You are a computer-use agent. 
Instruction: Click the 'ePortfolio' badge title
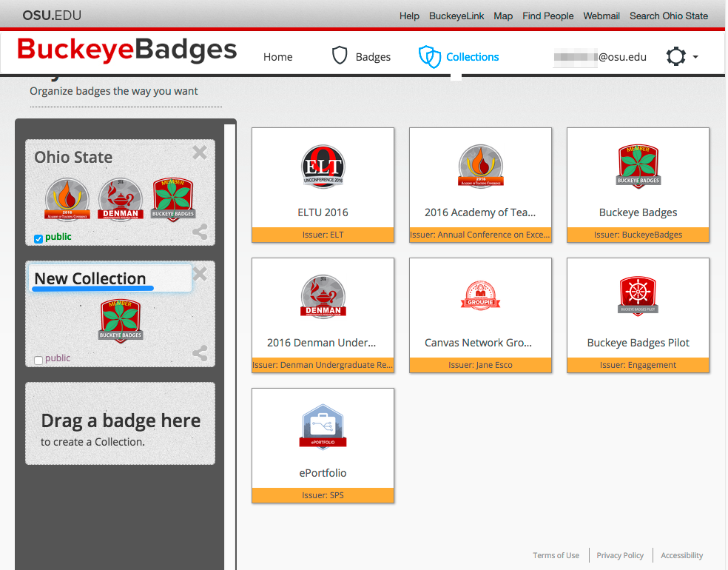[323, 473]
